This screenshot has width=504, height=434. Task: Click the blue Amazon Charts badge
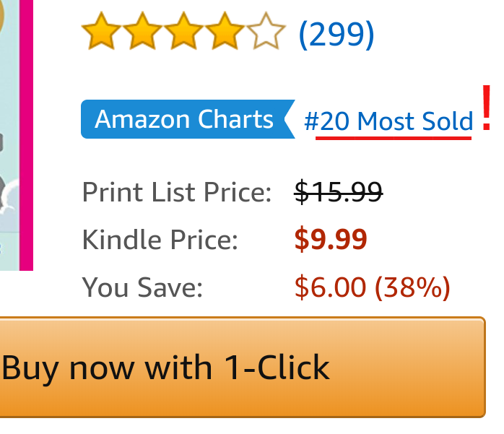point(188,119)
